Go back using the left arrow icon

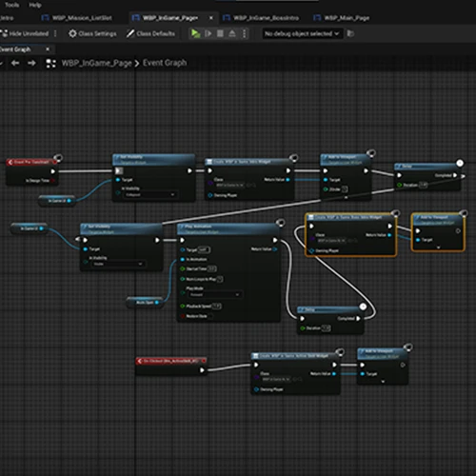tap(15, 63)
